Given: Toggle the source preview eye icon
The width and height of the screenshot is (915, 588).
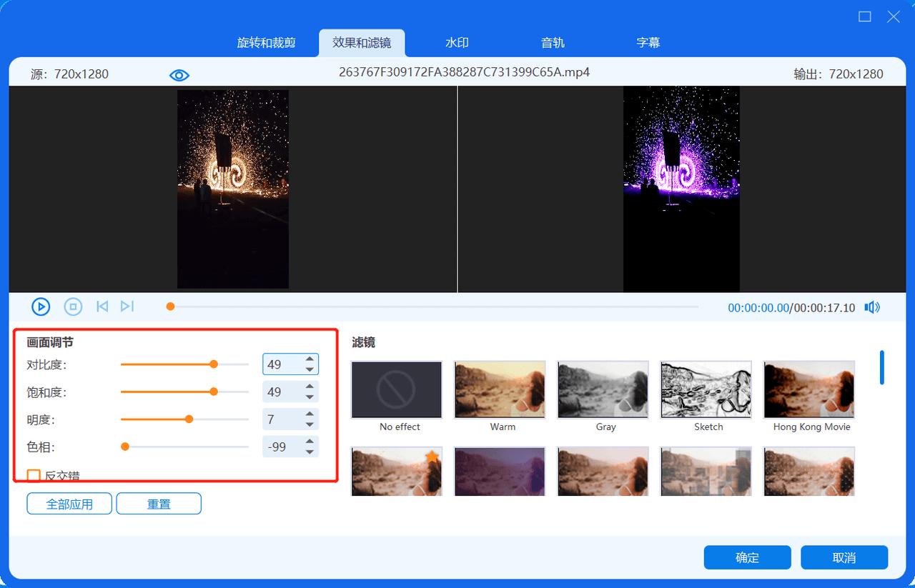Looking at the screenshot, I should click(179, 74).
